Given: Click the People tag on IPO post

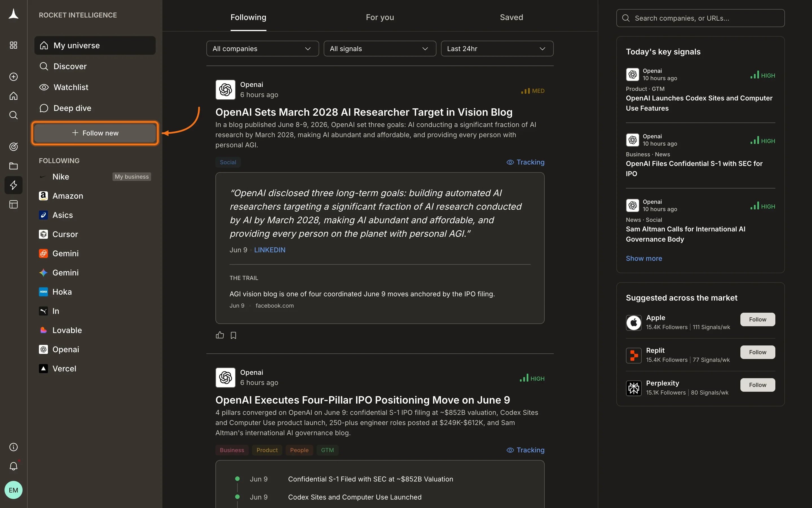Looking at the screenshot, I should pyautogui.click(x=299, y=450).
